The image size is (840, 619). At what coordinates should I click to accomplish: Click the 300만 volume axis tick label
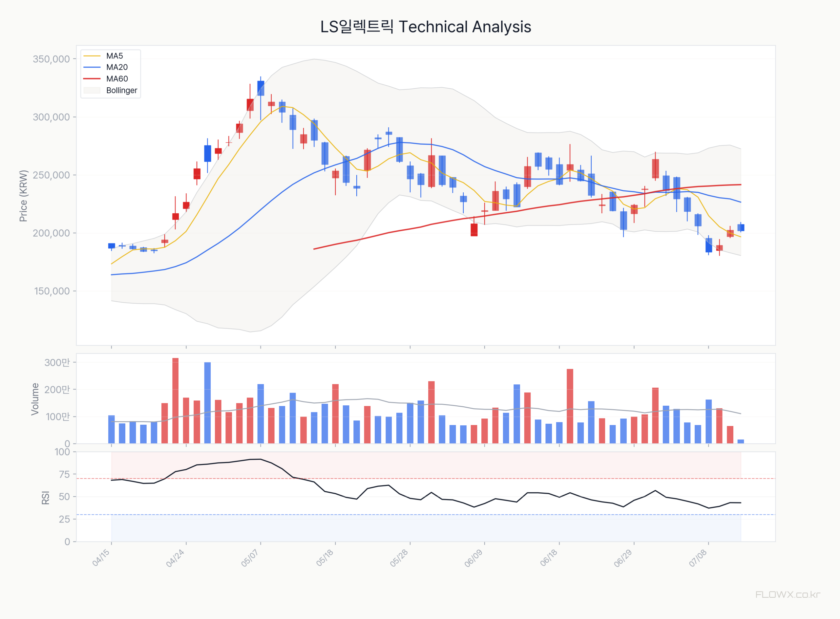pyautogui.click(x=57, y=363)
